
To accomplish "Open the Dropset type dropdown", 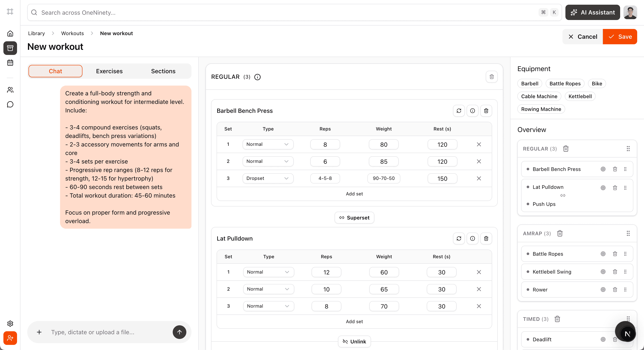I will pyautogui.click(x=268, y=178).
